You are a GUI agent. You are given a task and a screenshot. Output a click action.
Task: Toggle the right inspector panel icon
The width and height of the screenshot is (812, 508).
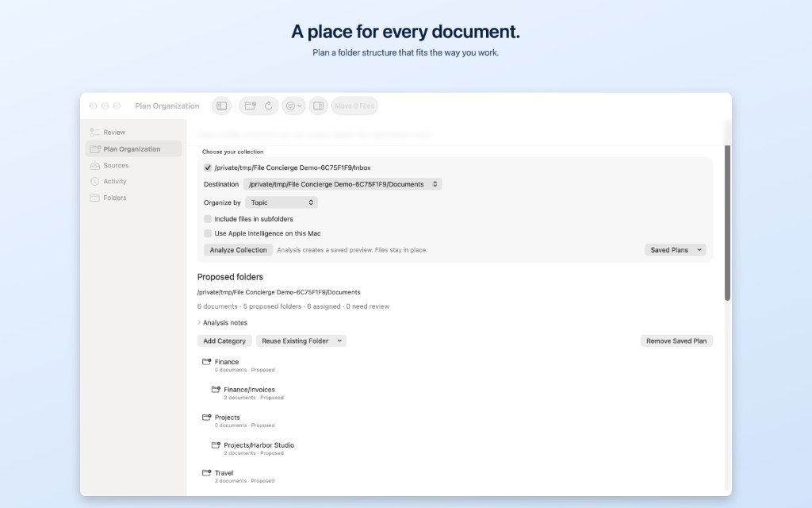click(x=319, y=106)
